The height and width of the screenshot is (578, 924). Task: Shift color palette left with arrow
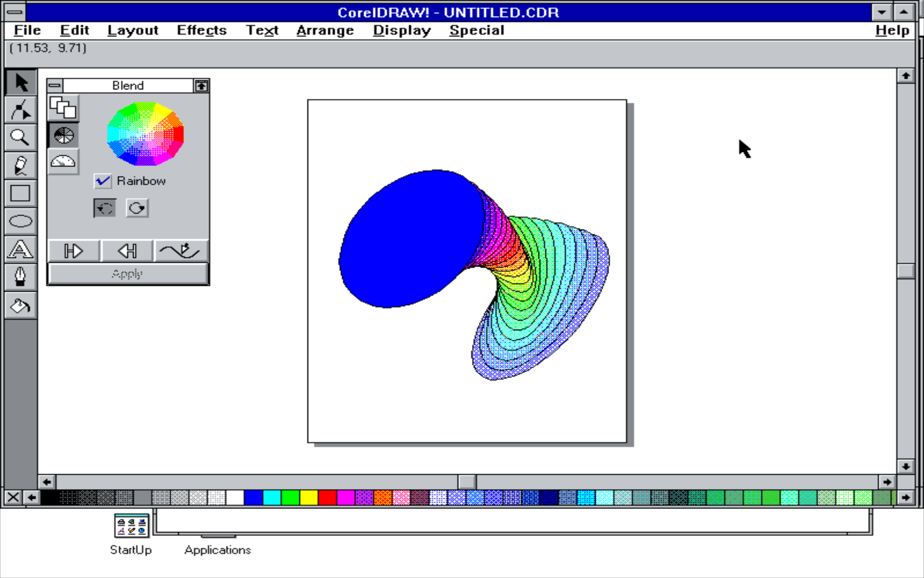[32, 497]
